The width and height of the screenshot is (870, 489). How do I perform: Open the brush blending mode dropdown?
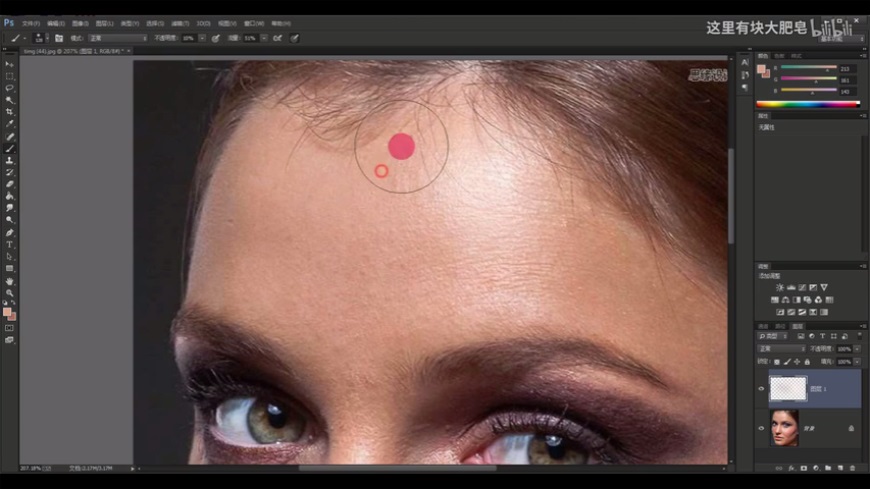point(117,38)
